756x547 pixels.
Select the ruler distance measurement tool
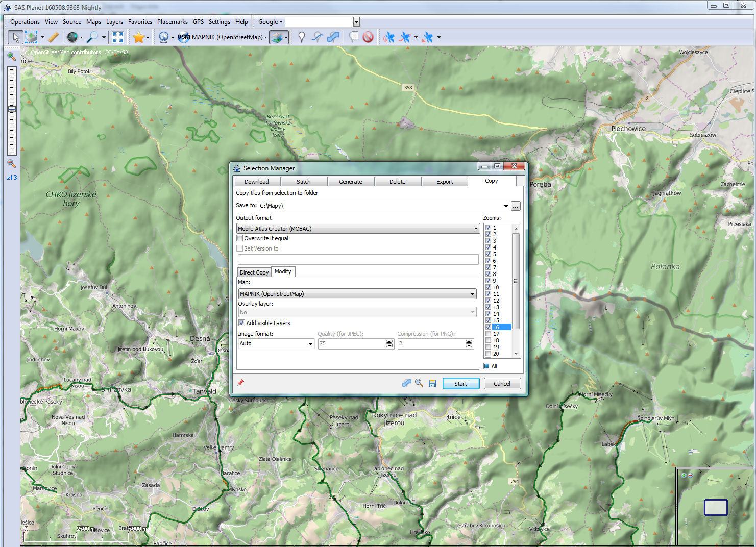tap(54, 37)
